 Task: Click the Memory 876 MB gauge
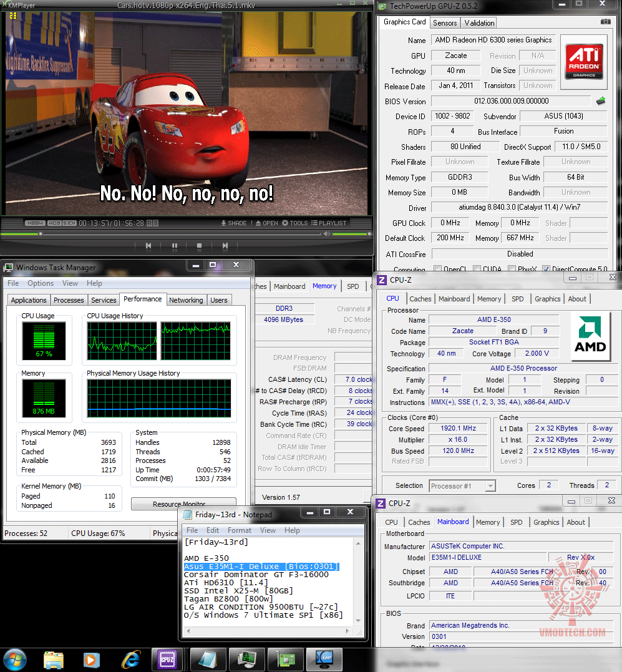click(44, 398)
